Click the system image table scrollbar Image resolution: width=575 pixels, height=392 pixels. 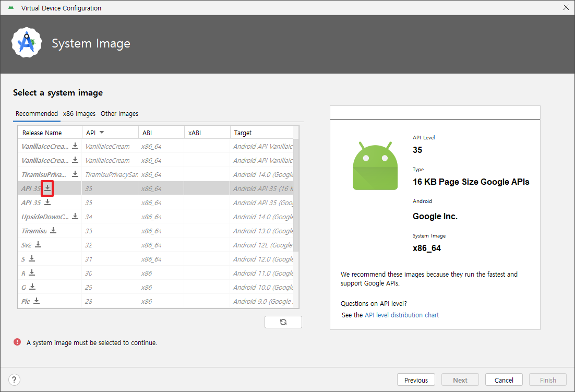tap(296, 195)
